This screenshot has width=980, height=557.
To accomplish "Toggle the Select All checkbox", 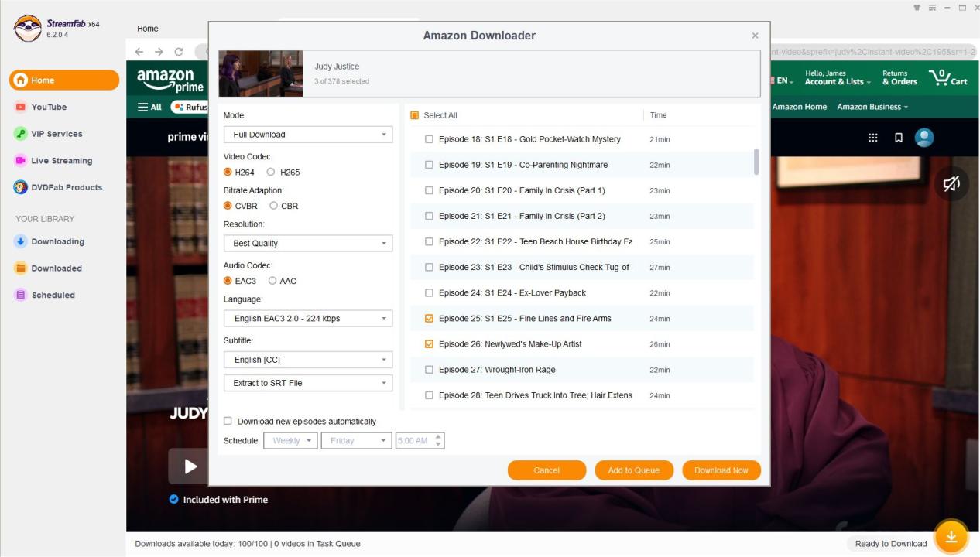I will tap(414, 115).
